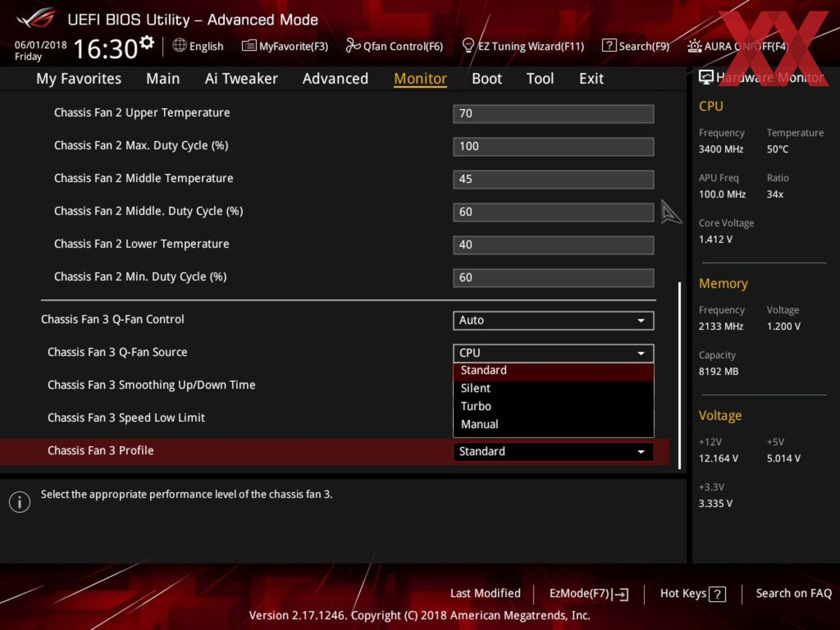Viewport: 840px width, 630px height.
Task: Switch to EzMode(F7)
Action: tap(589, 594)
